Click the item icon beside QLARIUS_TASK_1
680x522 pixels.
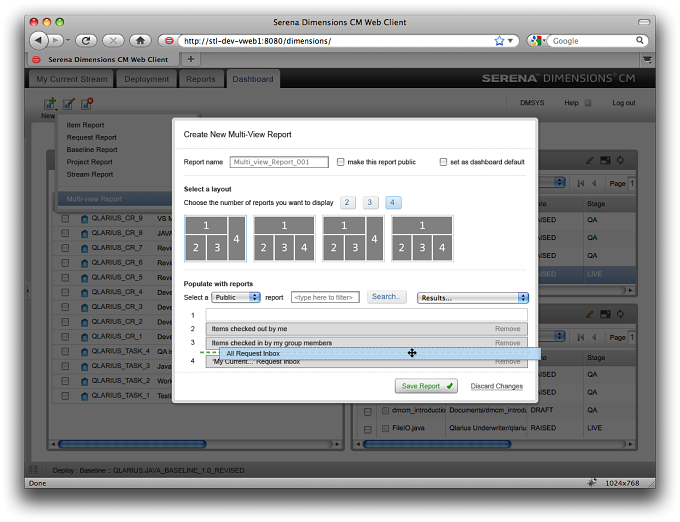pyautogui.click(x=85, y=396)
